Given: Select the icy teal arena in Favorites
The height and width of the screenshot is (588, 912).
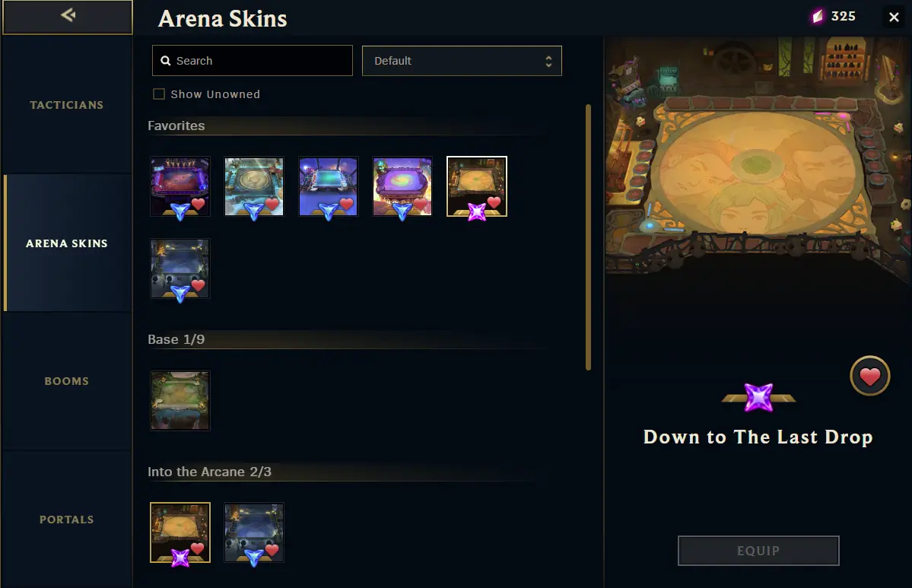Looking at the screenshot, I should coord(254,186).
